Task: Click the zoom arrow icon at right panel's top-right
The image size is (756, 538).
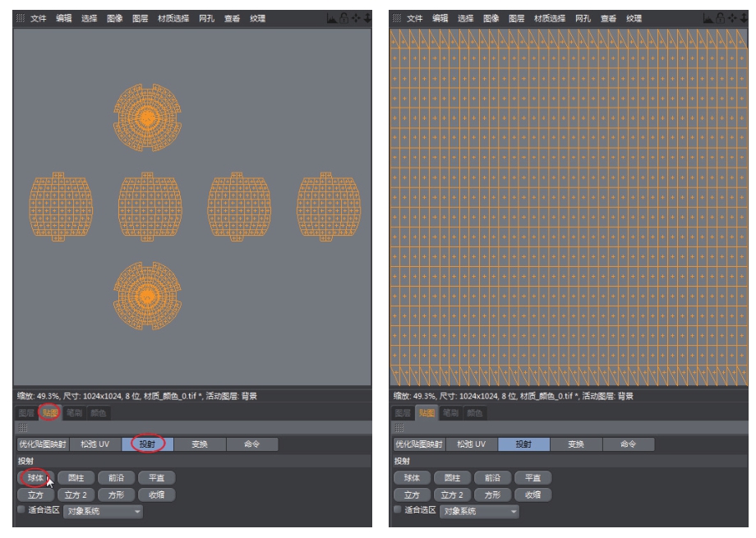Action: (743, 17)
